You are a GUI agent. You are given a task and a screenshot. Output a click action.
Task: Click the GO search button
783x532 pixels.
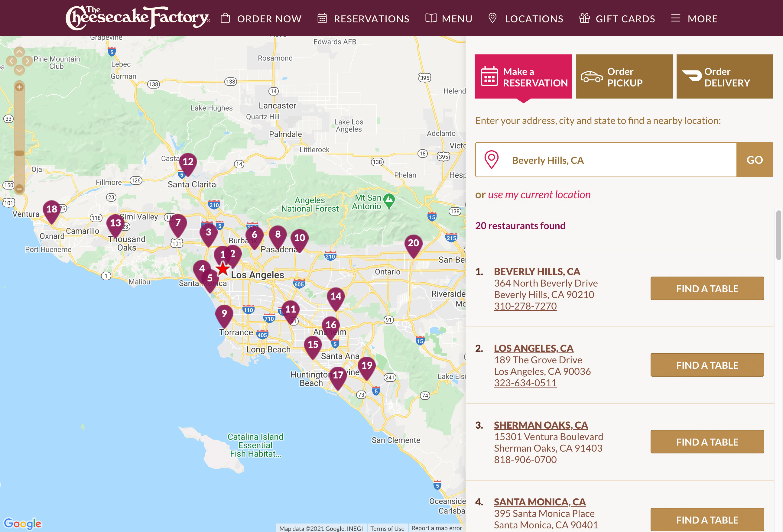pyautogui.click(x=755, y=160)
